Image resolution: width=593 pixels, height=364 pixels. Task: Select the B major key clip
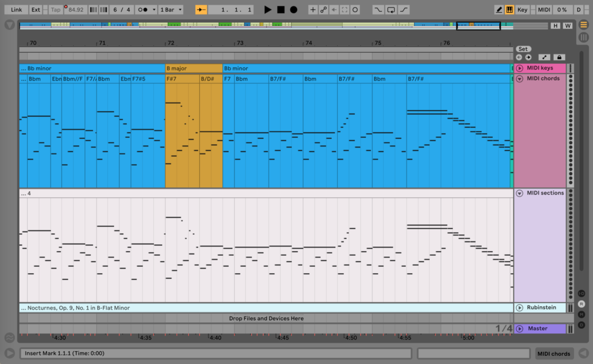[193, 68]
